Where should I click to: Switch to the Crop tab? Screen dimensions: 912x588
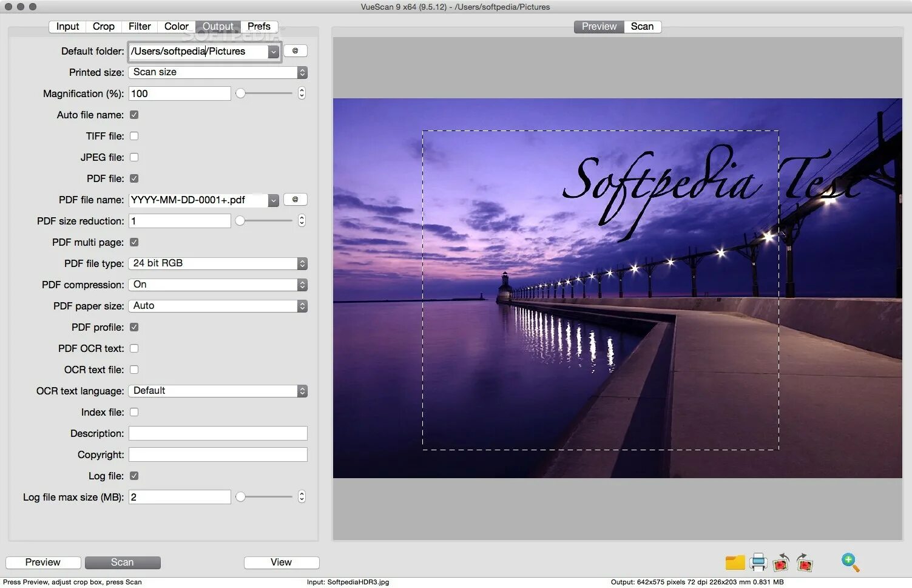(x=103, y=27)
